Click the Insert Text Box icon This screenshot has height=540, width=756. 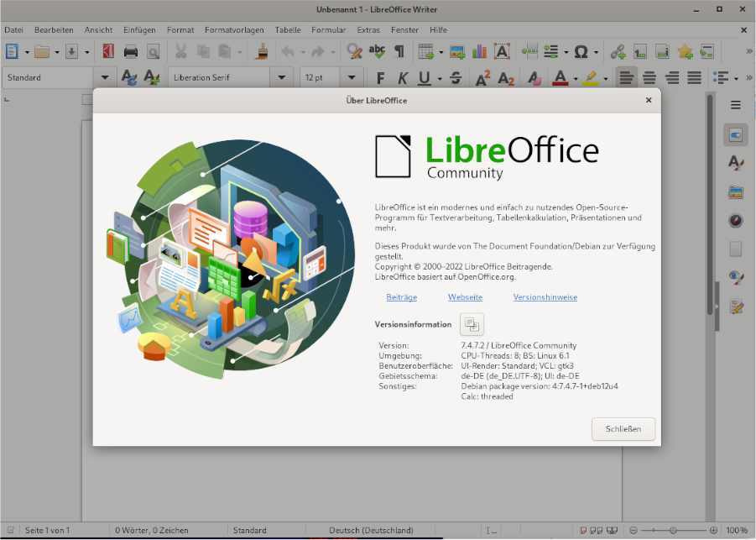click(x=502, y=51)
